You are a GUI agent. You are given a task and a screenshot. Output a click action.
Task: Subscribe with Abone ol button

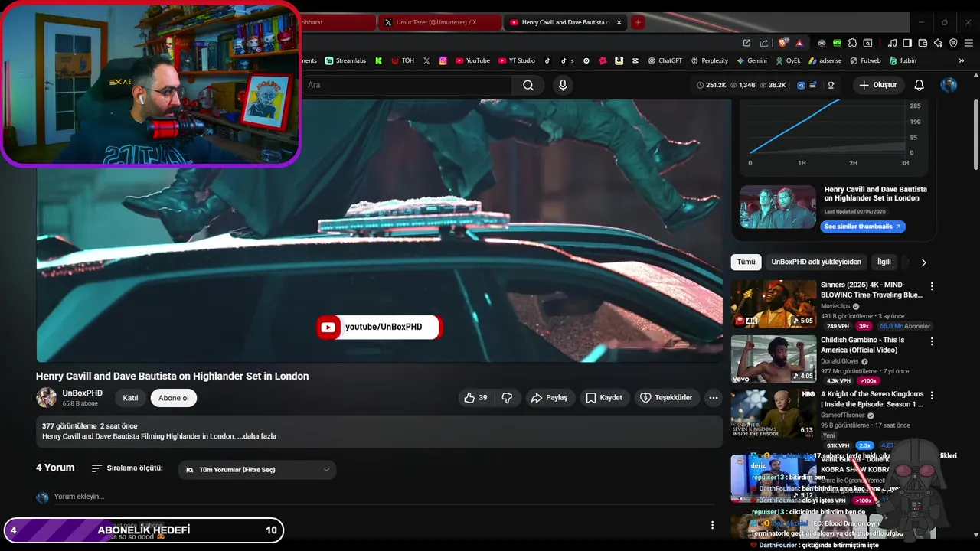[x=174, y=398]
